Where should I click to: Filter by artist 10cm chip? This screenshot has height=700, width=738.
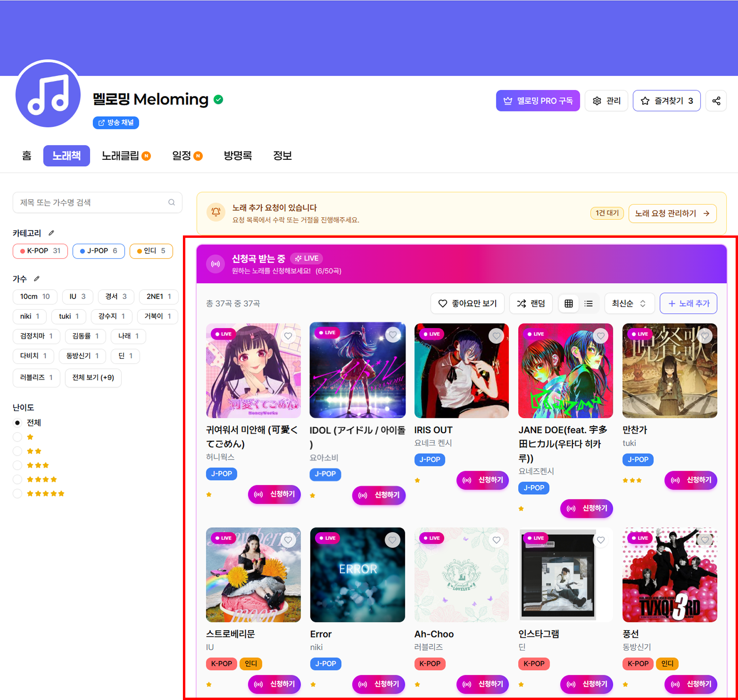(x=35, y=297)
